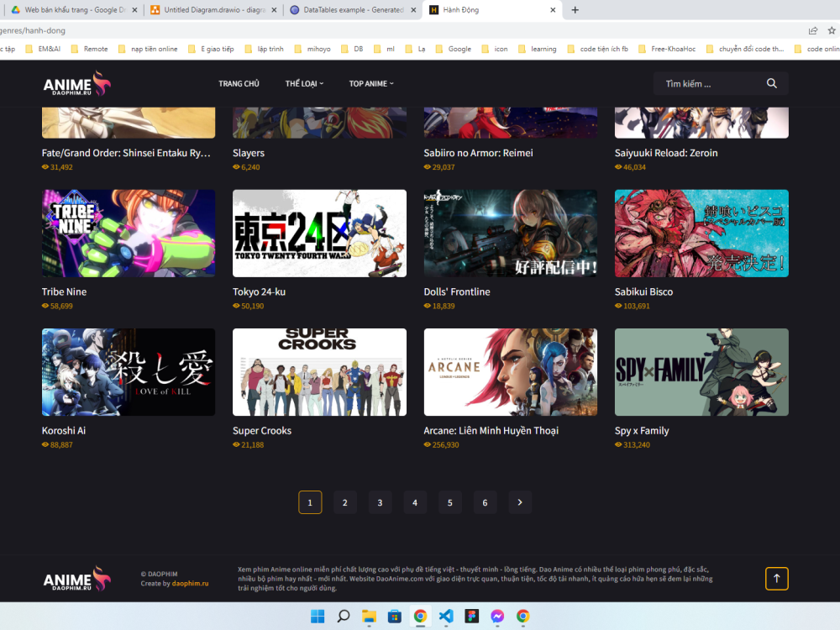
Task: Open Sabikui Bisco thumbnail
Action: 701,233
